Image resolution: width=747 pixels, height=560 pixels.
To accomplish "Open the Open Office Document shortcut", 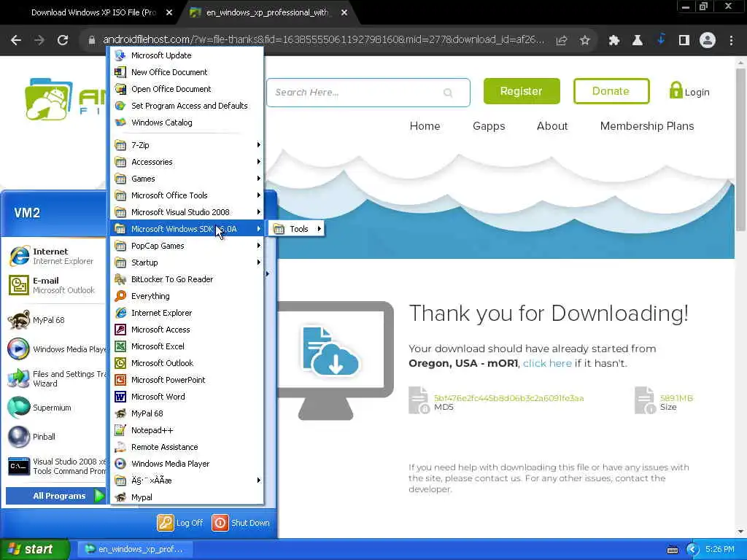I will coord(187,88).
